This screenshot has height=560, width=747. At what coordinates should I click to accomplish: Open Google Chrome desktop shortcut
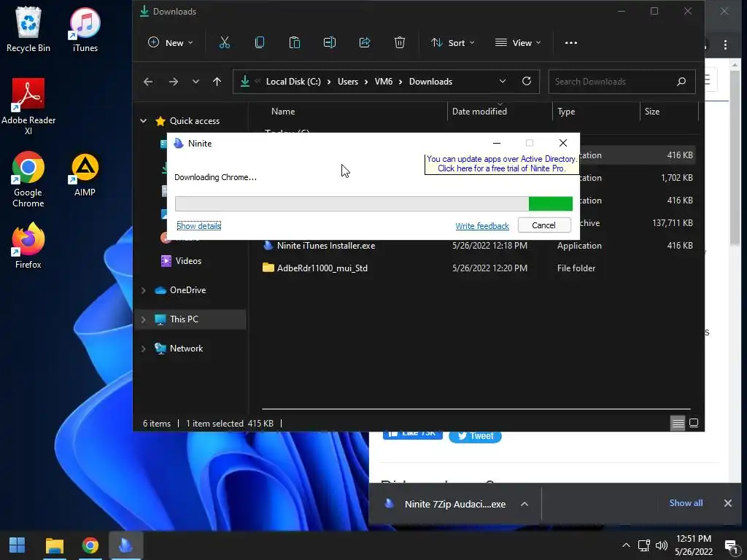pyautogui.click(x=28, y=179)
